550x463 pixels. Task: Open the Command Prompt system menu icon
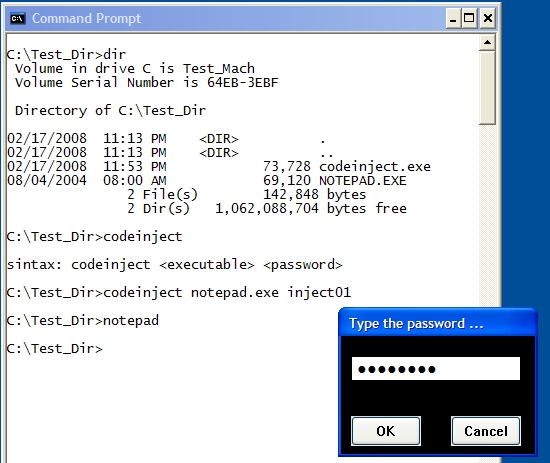(x=18, y=18)
